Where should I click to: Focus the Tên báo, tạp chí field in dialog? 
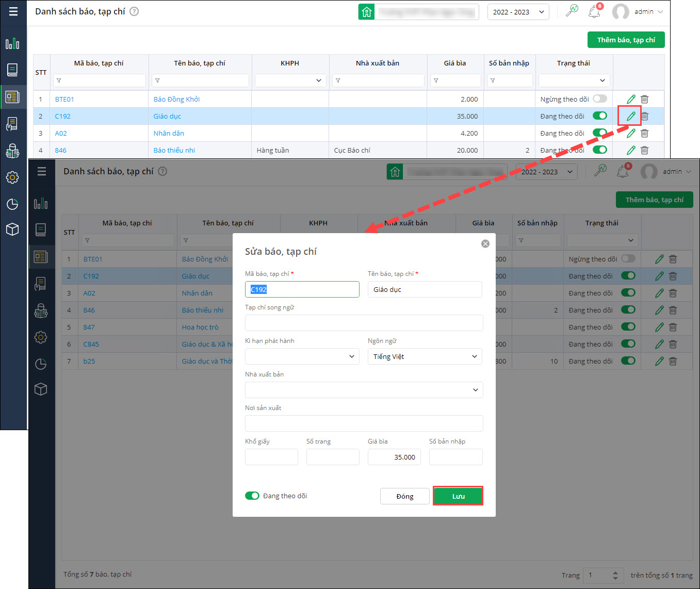[x=425, y=289]
